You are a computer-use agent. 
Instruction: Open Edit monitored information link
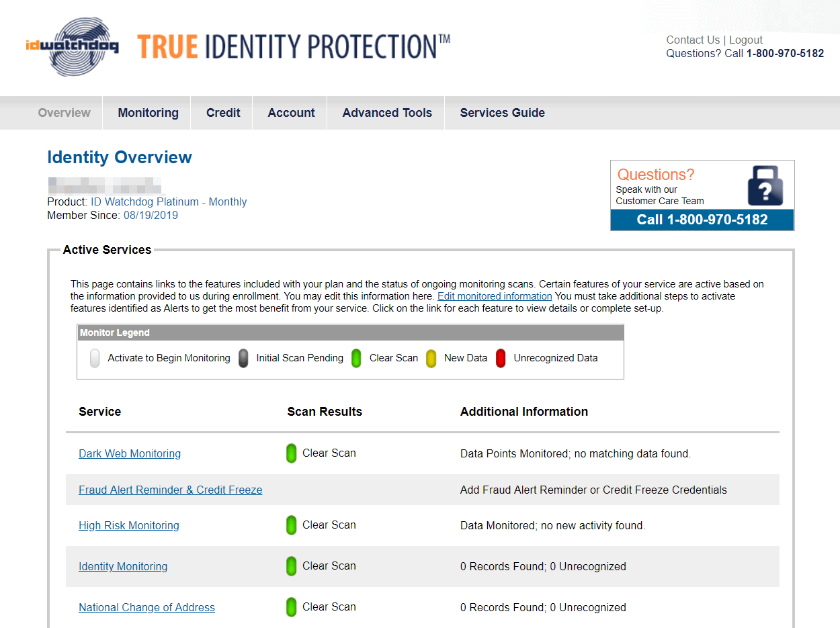tap(495, 296)
